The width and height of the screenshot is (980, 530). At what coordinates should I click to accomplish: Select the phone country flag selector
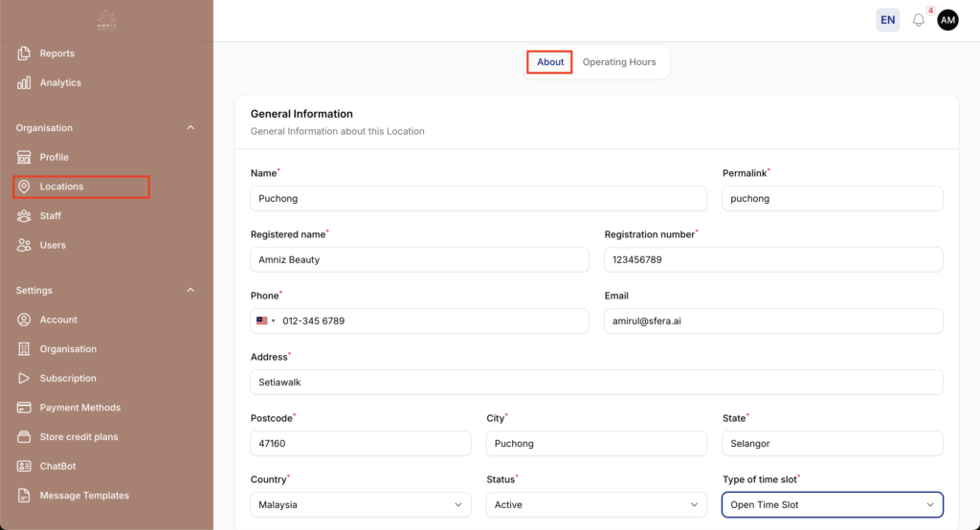[265, 321]
